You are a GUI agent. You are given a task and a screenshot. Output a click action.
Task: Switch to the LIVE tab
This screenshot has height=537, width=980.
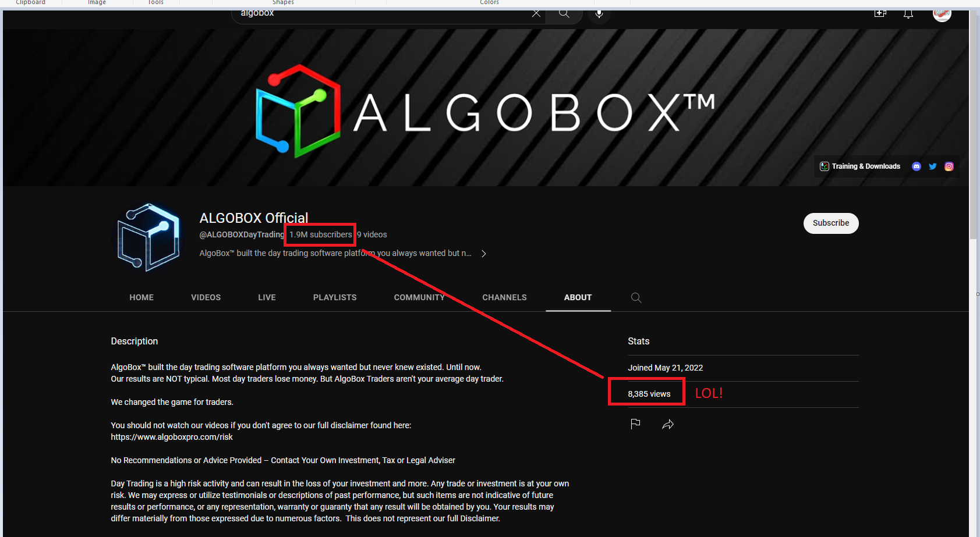pyautogui.click(x=267, y=297)
